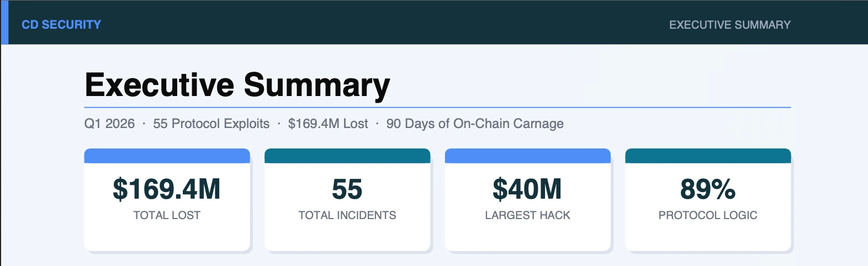Select the EXECUTIVE SUMMARY label in header

729,25
